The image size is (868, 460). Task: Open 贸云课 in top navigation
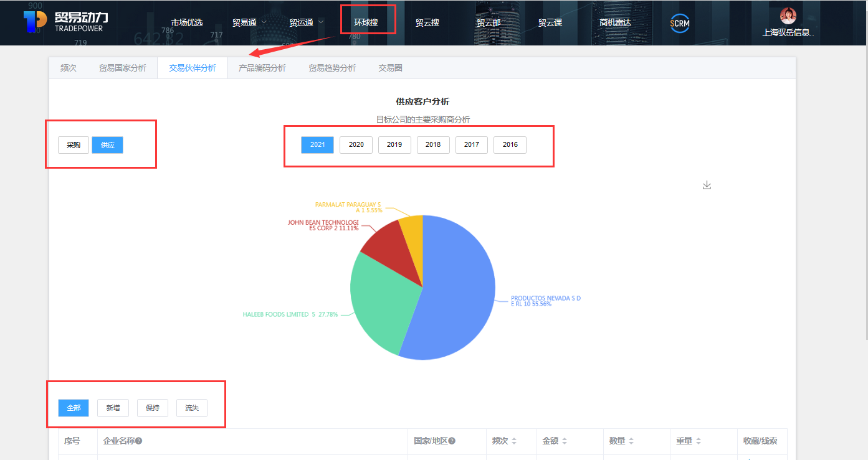[550, 22]
